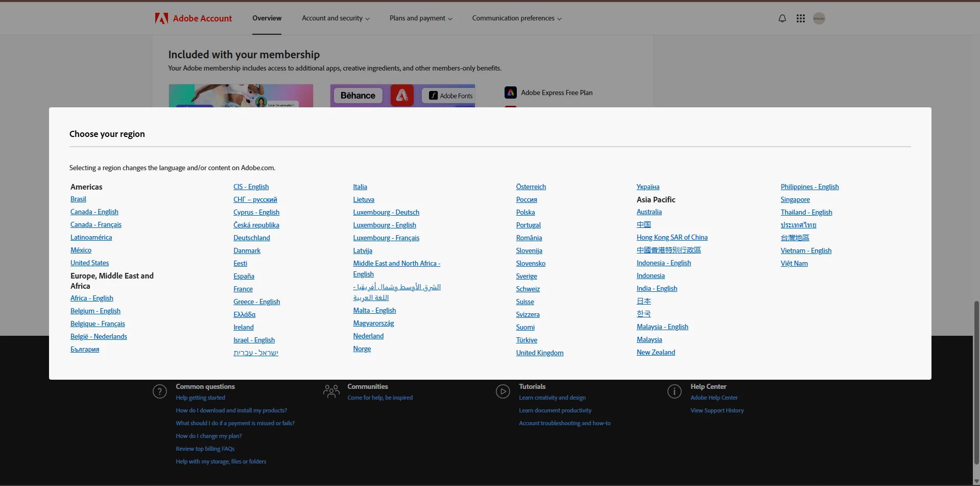Choose Philippines - English region

809,187
